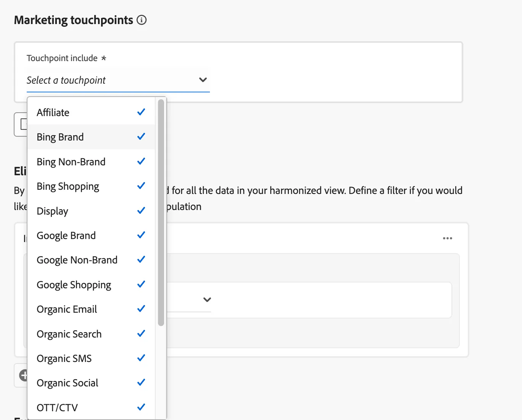Toggle the Organic SMS entry
The height and width of the screenshot is (420, 522).
91,358
